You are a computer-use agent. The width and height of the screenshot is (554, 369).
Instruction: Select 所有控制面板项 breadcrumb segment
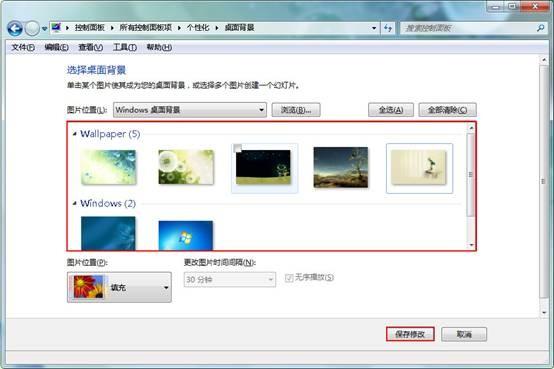146,28
